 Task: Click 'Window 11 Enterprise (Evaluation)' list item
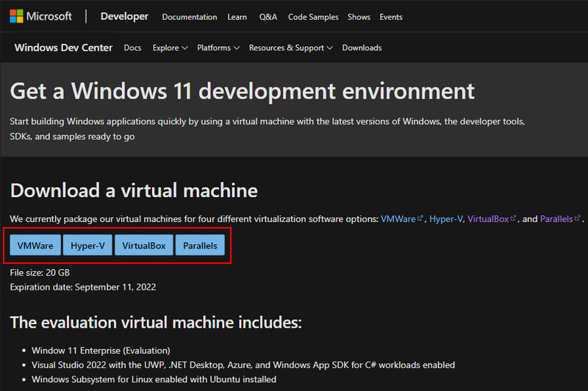click(101, 351)
